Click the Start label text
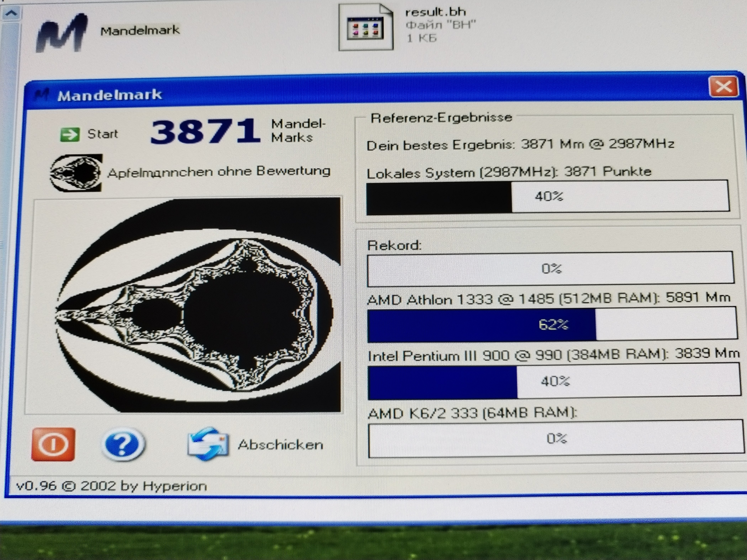Image resolution: width=747 pixels, height=560 pixels. (x=103, y=134)
